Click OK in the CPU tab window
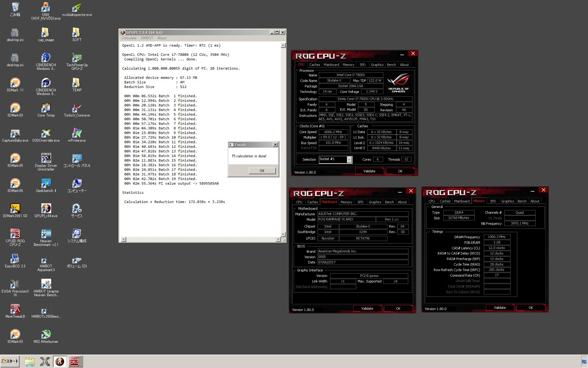This screenshot has width=588, height=368. pyautogui.click(x=400, y=171)
